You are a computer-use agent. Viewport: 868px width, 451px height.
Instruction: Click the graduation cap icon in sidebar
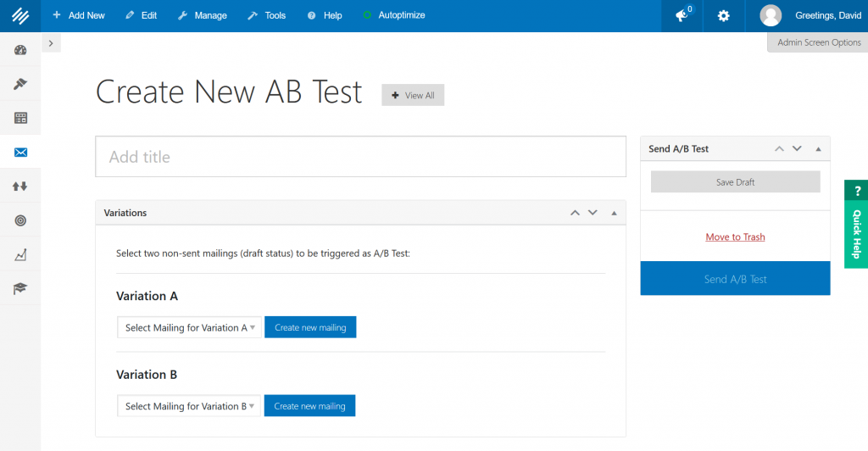pos(20,288)
